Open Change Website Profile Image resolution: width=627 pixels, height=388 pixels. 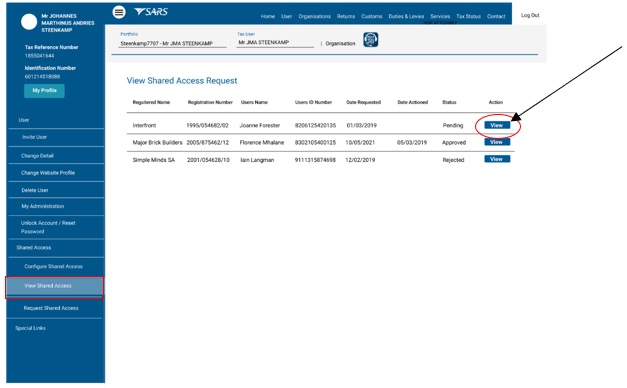pos(48,173)
